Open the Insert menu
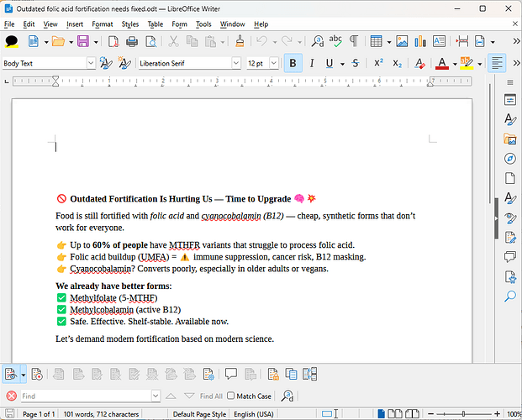The image size is (522, 420). click(x=75, y=24)
